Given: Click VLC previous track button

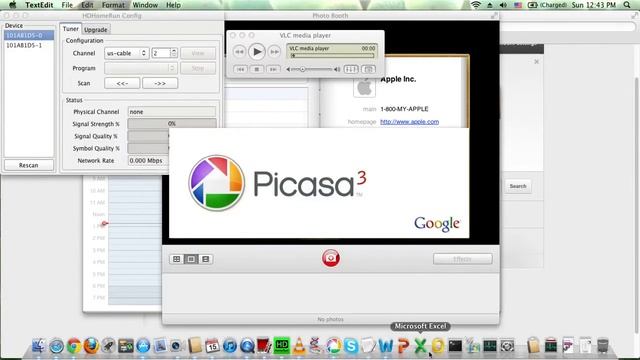Looking at the screenshot, I should point(240,69).
